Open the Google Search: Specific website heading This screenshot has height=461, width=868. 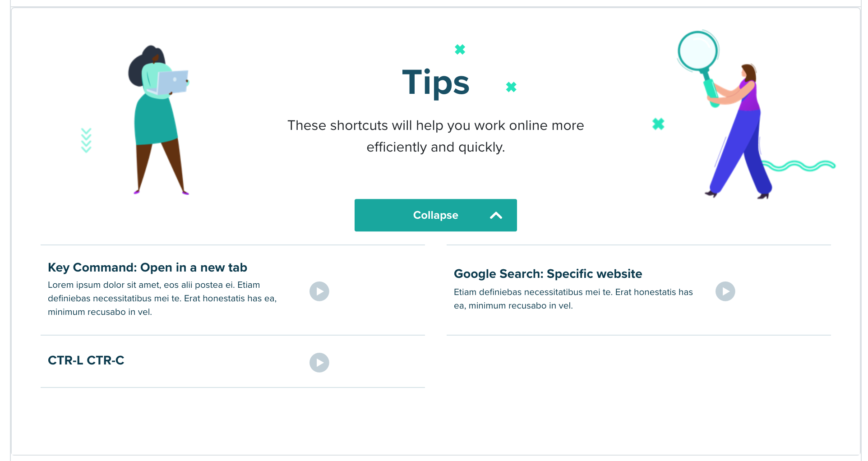pyautogui.click(x=548, y=274)
